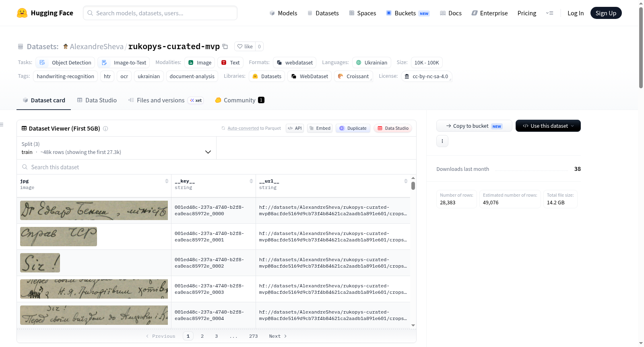Click the Log In link
Screen dimensions: 644x347
click(x=576, y=13)
